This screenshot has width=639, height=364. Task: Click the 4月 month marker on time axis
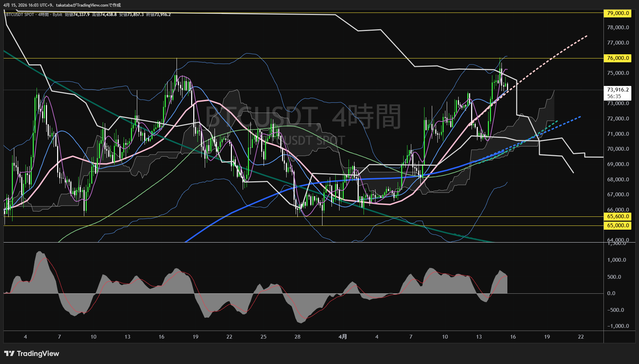click(x=343, y=337)
